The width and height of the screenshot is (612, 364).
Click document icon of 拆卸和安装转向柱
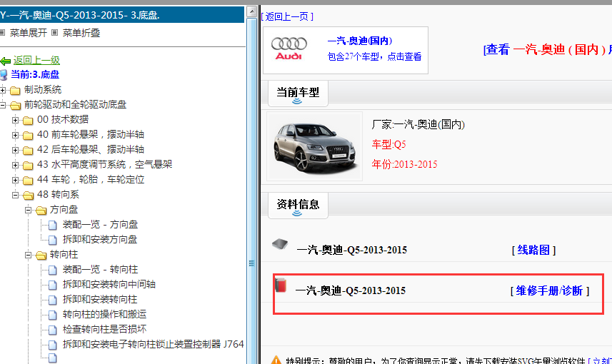[x=52, y=300]
